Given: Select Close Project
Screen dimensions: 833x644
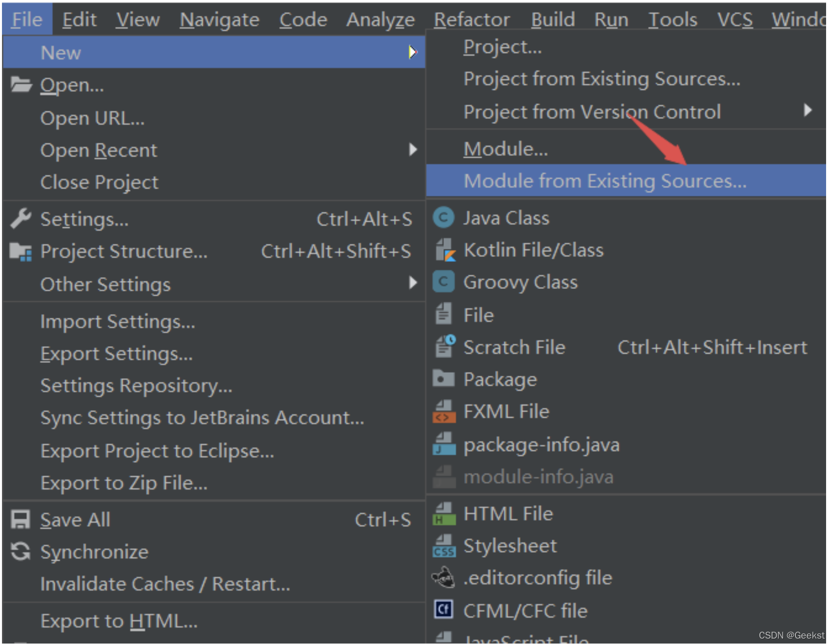Looking at the screenshot, I should tap(214, 182).
